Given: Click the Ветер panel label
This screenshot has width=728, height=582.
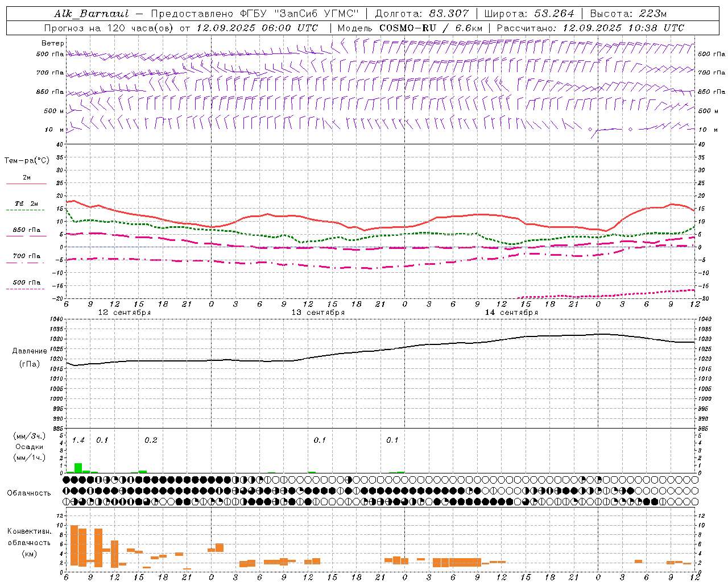Looking at the screenshot, I should click(53, 43).
